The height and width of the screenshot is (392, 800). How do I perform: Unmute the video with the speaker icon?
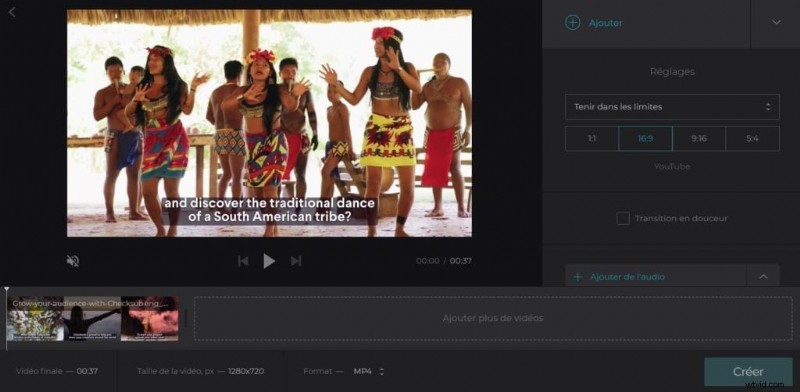(72, 261)
